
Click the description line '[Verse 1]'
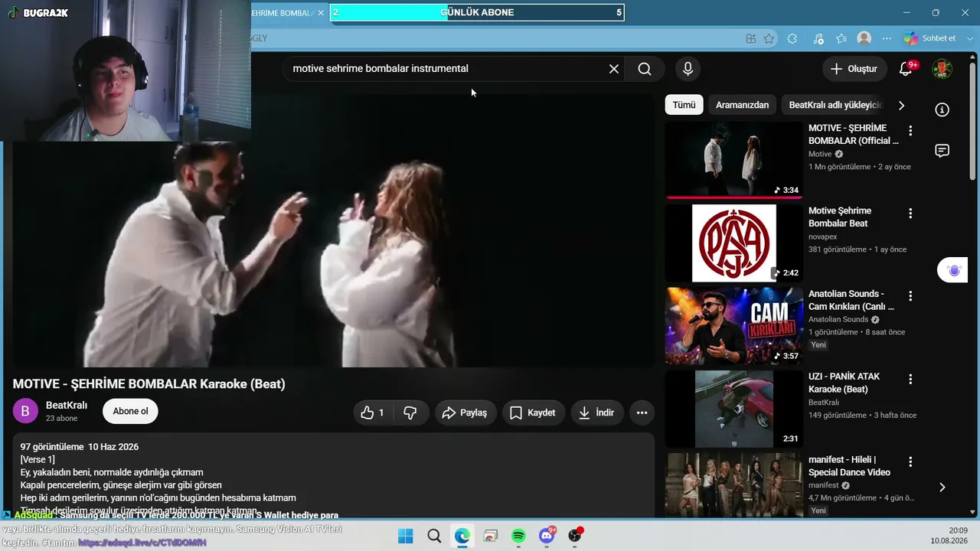coord(38,459)
